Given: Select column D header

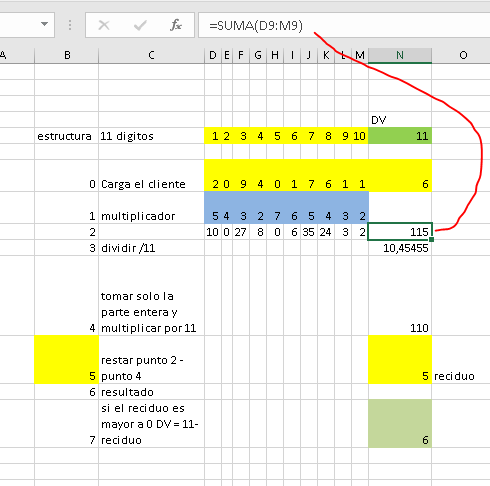Looking at the screenshot, I should 213,55.
